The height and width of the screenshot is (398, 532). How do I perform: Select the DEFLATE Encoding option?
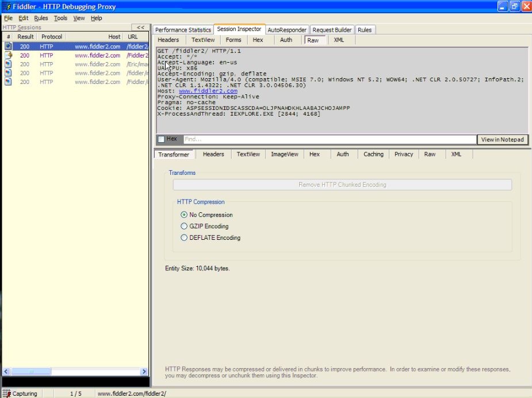(x=184, y=238)
